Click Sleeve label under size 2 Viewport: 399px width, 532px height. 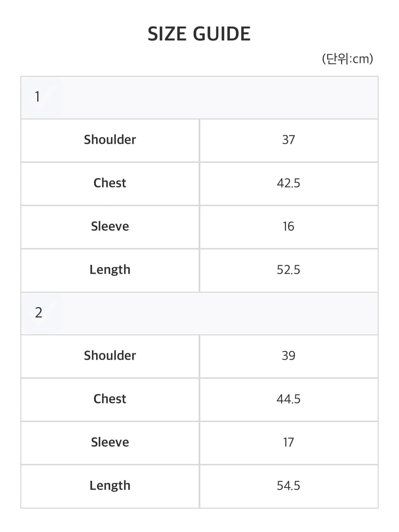tap(110, 442)
